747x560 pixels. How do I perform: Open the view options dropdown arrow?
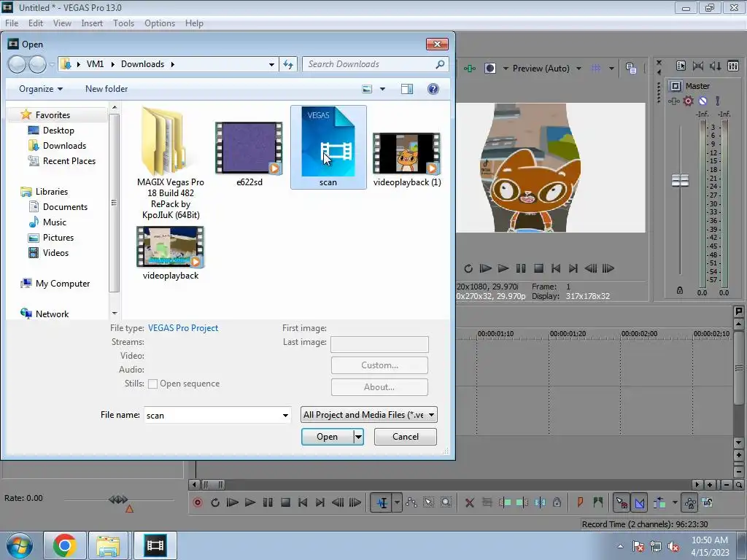point(382,89)
